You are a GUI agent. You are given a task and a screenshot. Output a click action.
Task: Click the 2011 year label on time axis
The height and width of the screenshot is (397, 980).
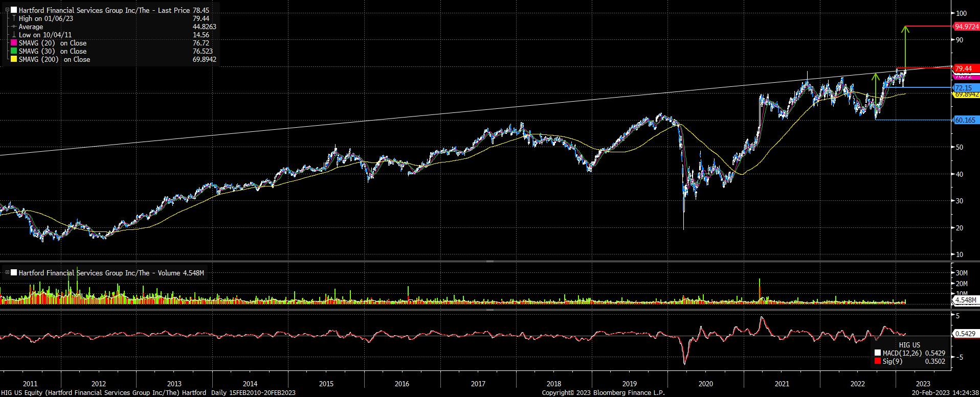(30, 384)
